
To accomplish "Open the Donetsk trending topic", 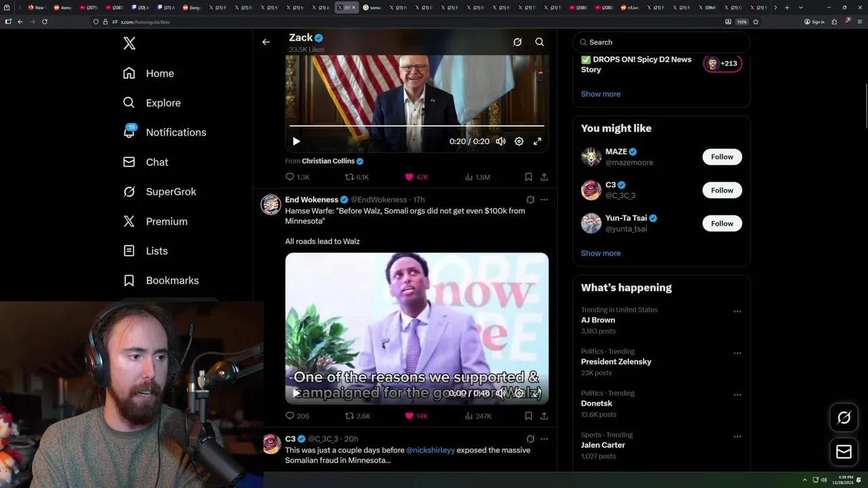I will pyautogui.click(x=597, y=403).
